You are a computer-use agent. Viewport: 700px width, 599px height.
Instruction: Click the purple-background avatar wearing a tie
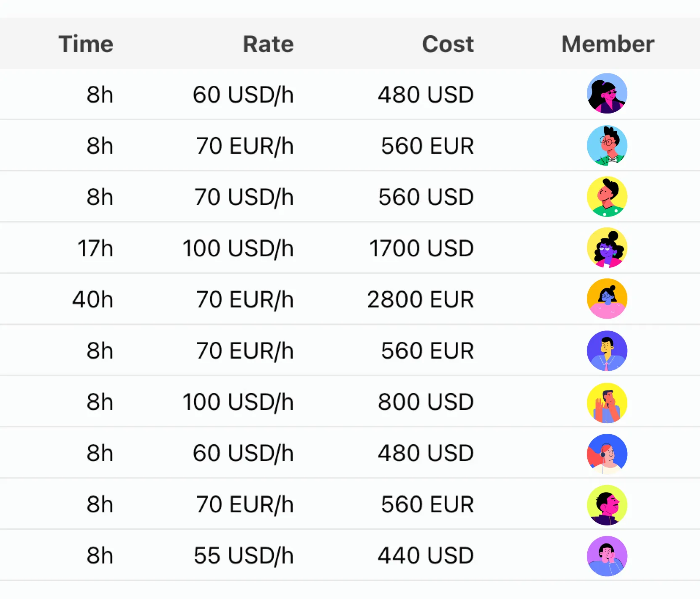point(607,351)
